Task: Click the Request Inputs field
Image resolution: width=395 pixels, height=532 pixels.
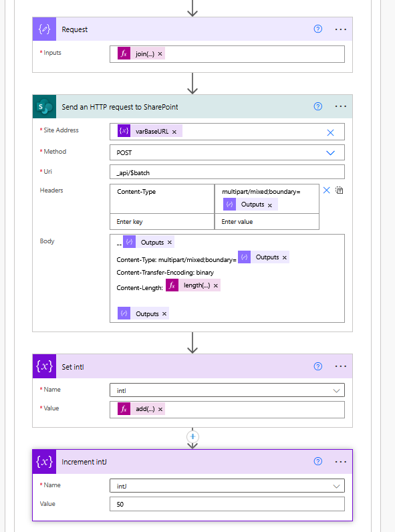Action: [227, 54]
